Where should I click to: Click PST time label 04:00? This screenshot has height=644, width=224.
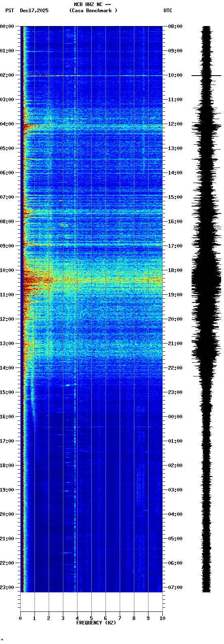(7, 124)
